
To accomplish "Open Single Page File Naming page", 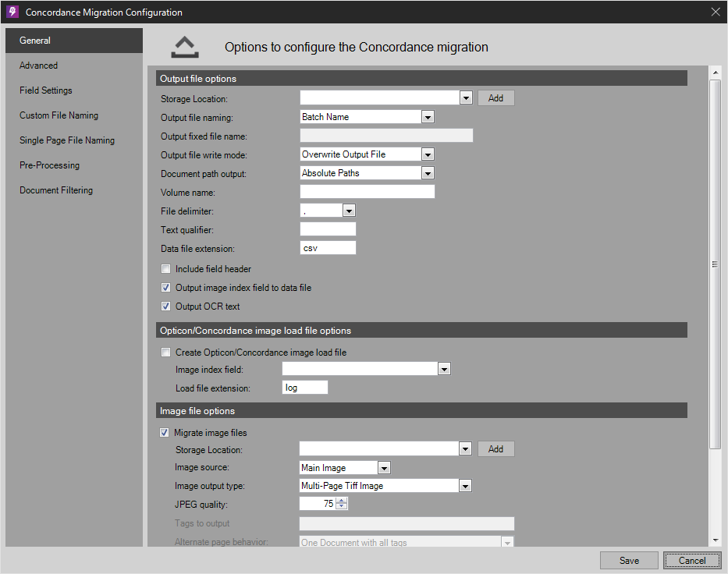I will 74,140.
